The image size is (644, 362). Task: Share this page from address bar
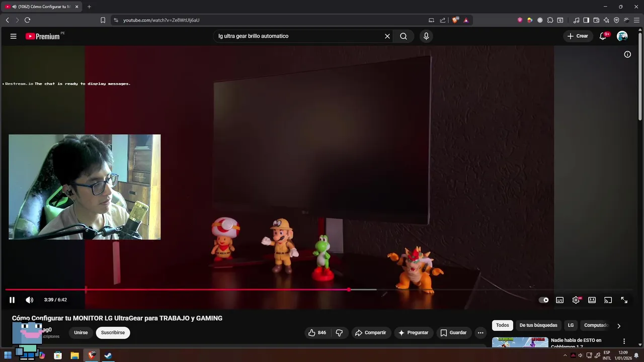[443, 20]
